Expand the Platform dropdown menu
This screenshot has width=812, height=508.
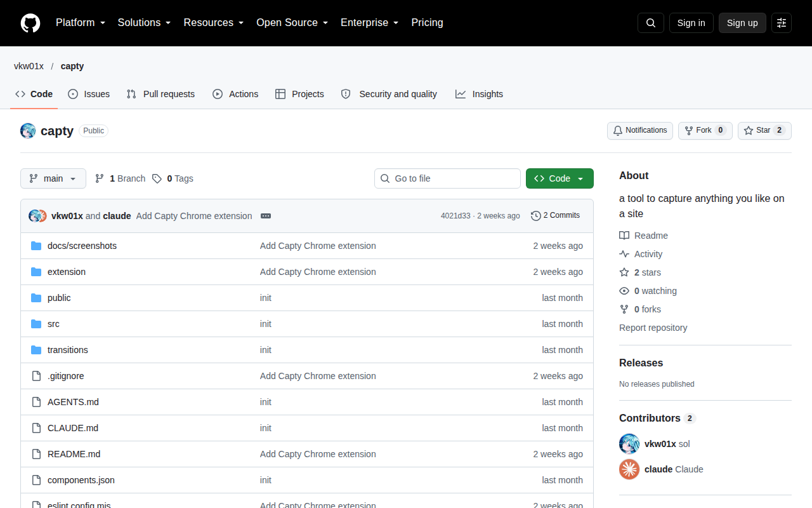click(x=80, y=23)
